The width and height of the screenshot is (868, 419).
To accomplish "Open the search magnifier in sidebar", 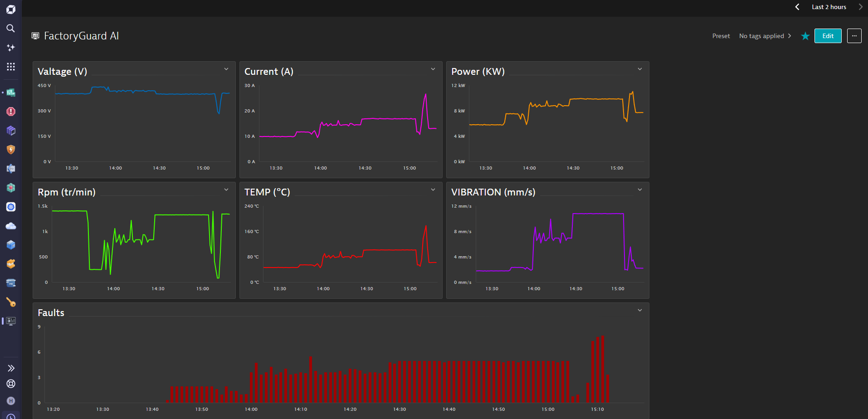I will coord(11,28).
